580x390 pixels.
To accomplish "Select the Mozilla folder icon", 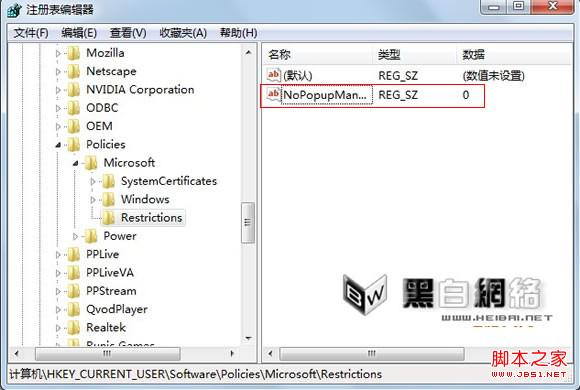I will (x=74, y=53).
